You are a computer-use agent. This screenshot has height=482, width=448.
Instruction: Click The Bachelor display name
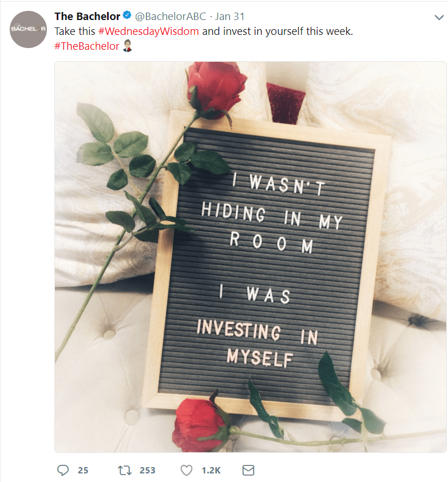(x=88, y=16)
